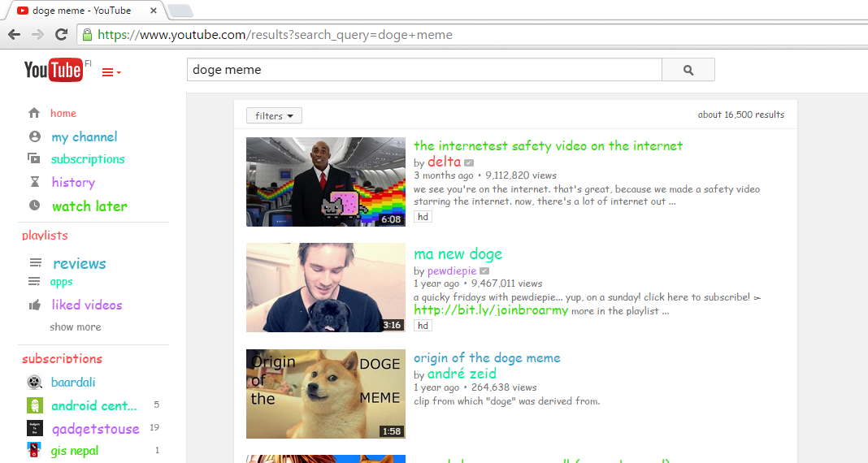Click the watch later clock icon

pos(34,206)
